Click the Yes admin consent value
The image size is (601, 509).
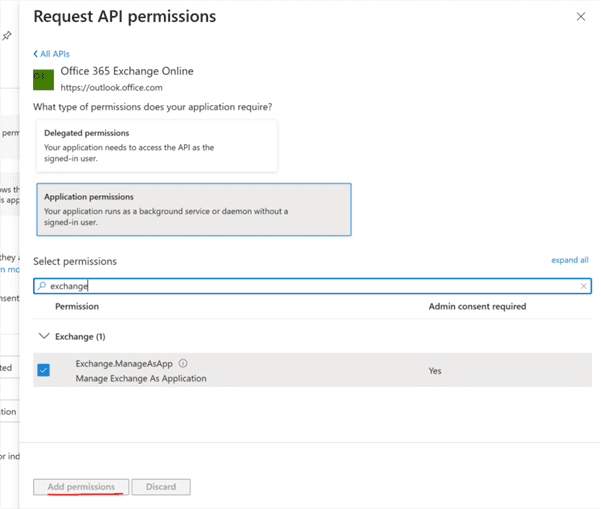(x=435, y=371)
